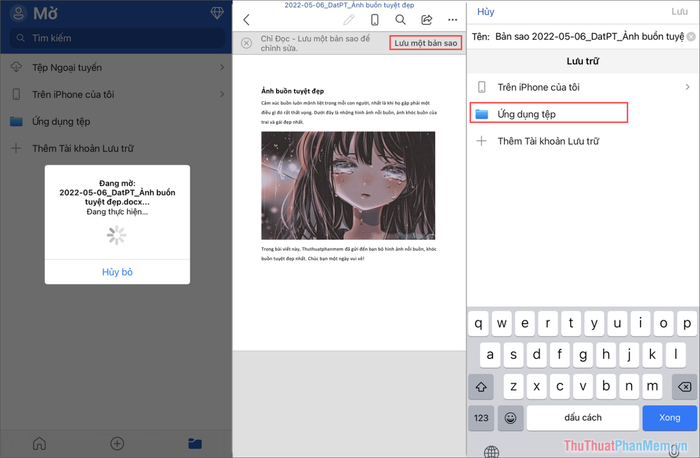
Task: Tap the pencil edit icon
Action: [x=348, y=20]
